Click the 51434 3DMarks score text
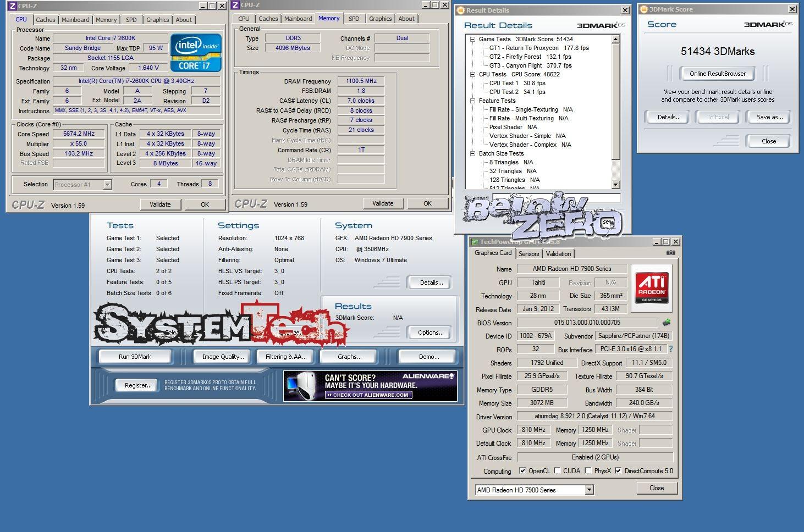Image resolution: width=804 pixels, height=532 pixels. 718,51
